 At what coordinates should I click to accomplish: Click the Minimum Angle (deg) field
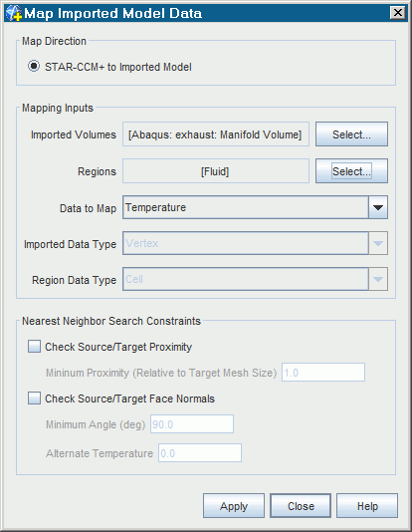(x=192, y=423)
